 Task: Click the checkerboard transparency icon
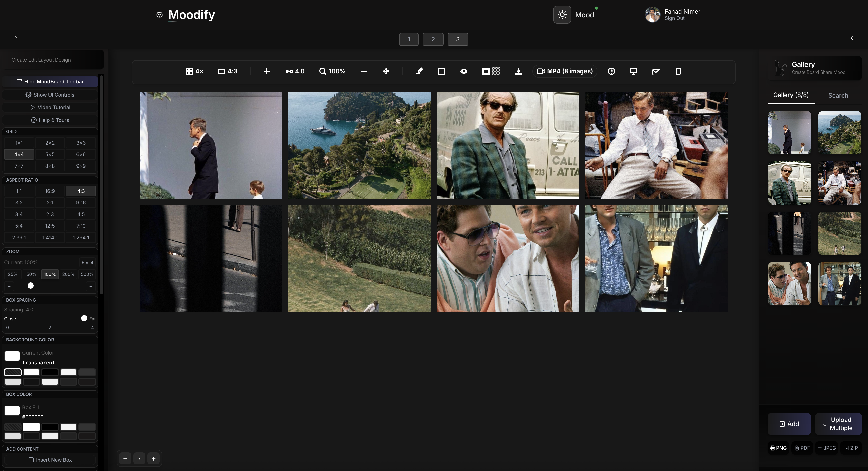point(496,71)
